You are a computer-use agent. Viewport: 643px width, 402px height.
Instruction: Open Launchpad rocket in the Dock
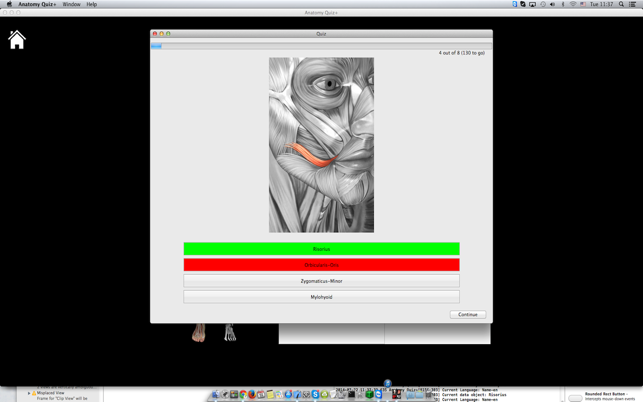pos(225,394)
